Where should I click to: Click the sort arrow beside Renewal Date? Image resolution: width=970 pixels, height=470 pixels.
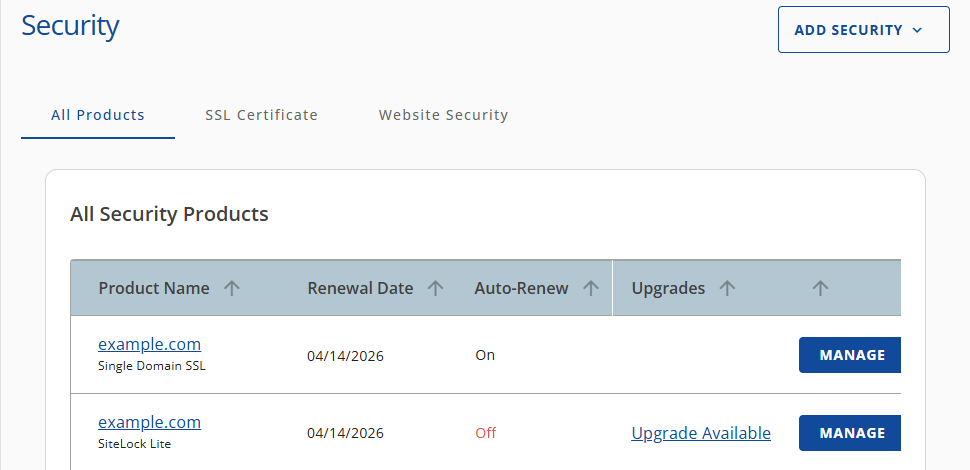click(435, 288)
